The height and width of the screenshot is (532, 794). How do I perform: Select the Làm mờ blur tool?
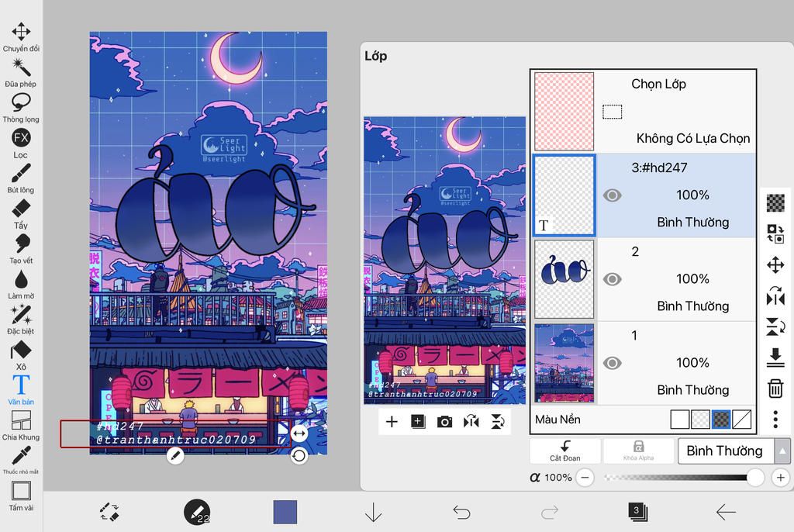click(21, 285)
